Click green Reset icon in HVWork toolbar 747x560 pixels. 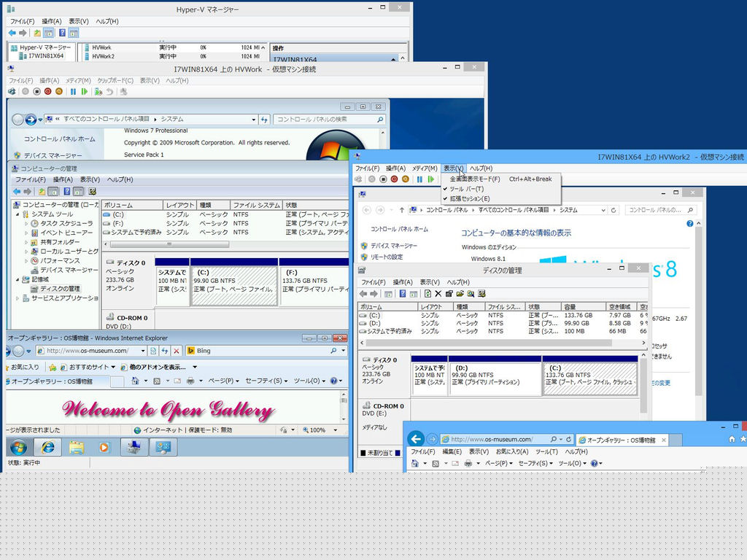(85, 91)
